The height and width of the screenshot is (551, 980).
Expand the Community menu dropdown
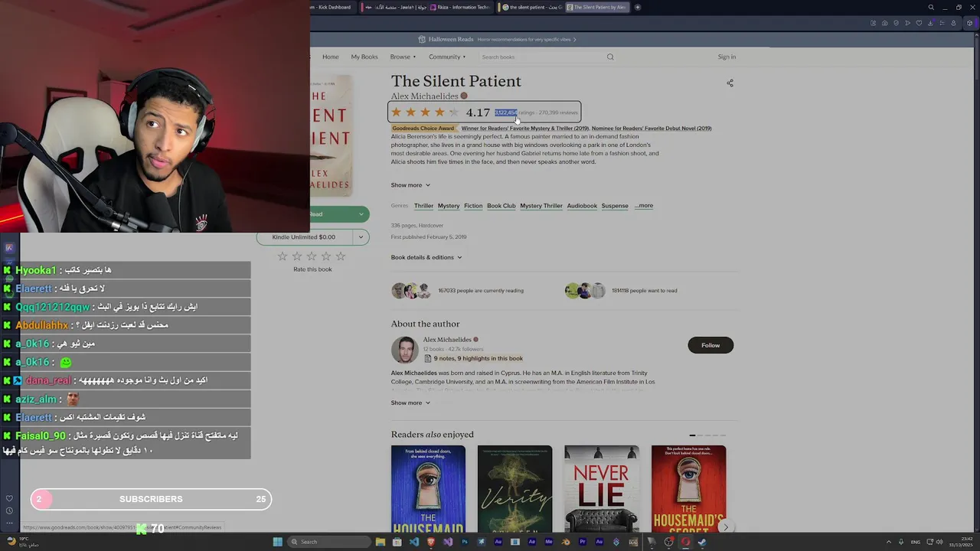coord(447,57)
